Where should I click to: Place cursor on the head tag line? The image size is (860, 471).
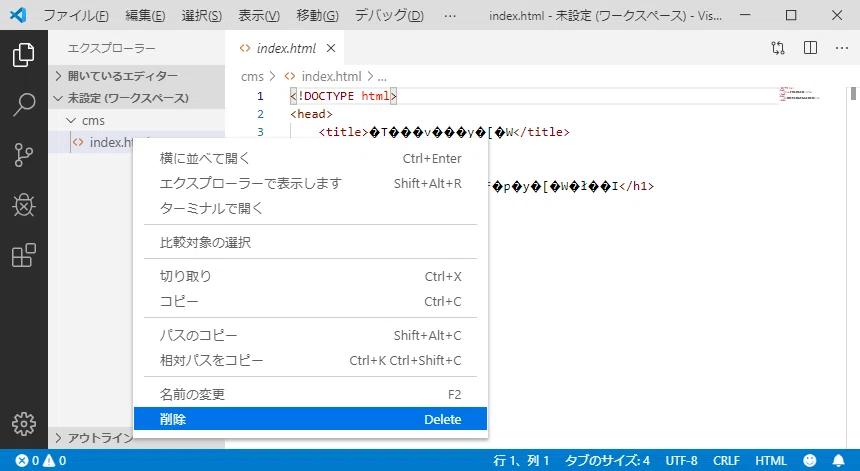(312, 114)
